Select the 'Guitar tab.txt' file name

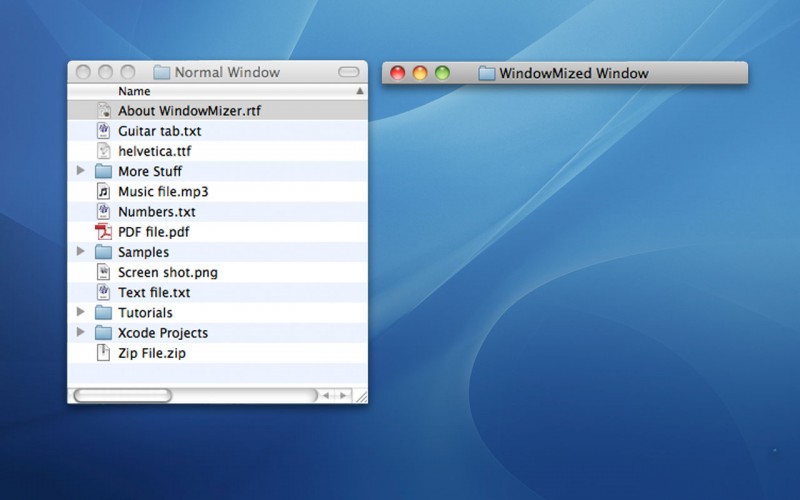pos(160,131)
